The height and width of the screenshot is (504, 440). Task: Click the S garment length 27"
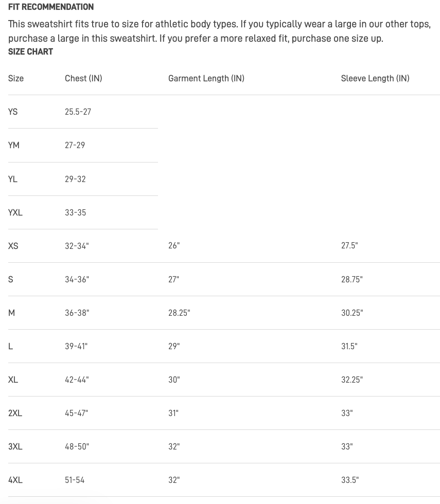click(x=174, y=279)
